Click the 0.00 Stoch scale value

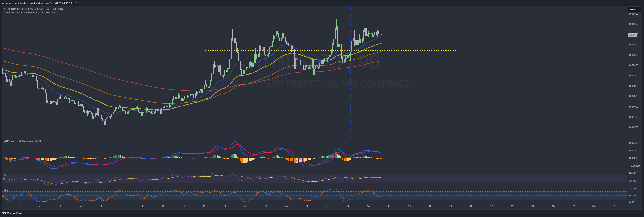632,202
